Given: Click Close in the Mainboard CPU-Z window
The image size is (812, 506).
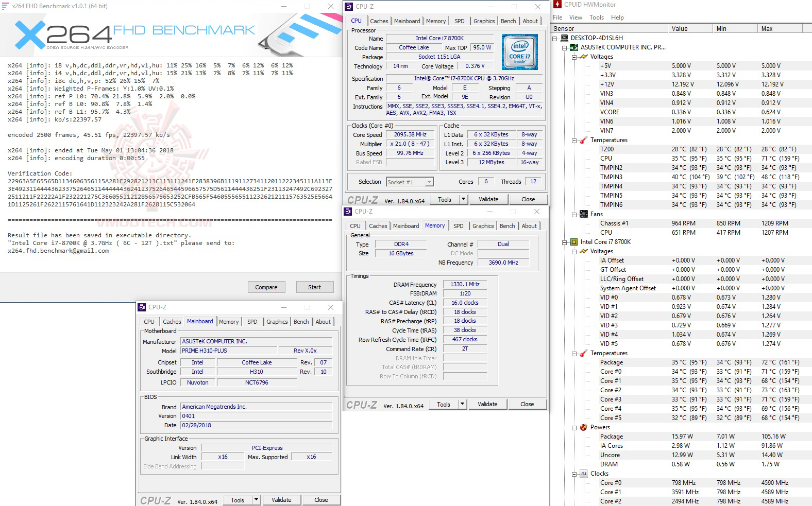Looking at the screenshot, I should pyautogui.click(x=321, y=500).
